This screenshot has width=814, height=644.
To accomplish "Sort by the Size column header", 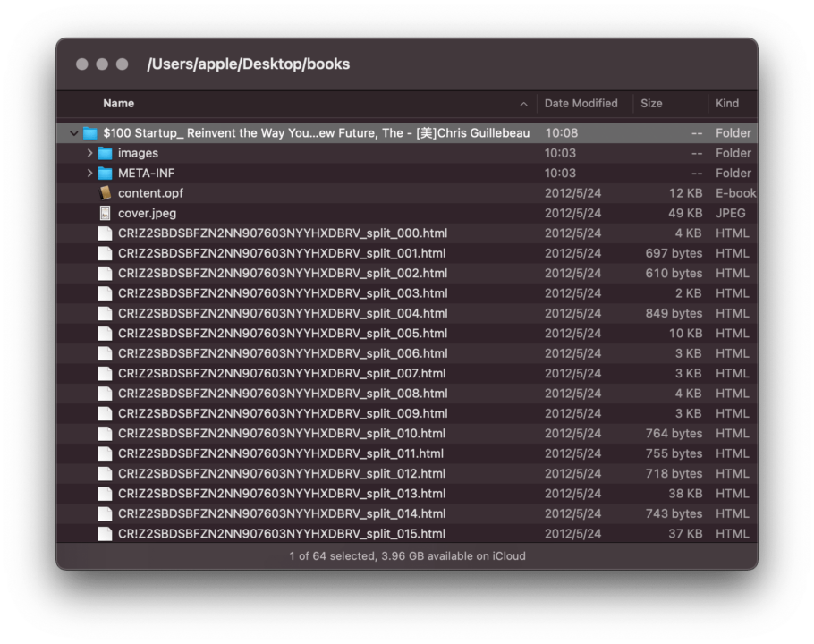I will (x=651, y=103).
